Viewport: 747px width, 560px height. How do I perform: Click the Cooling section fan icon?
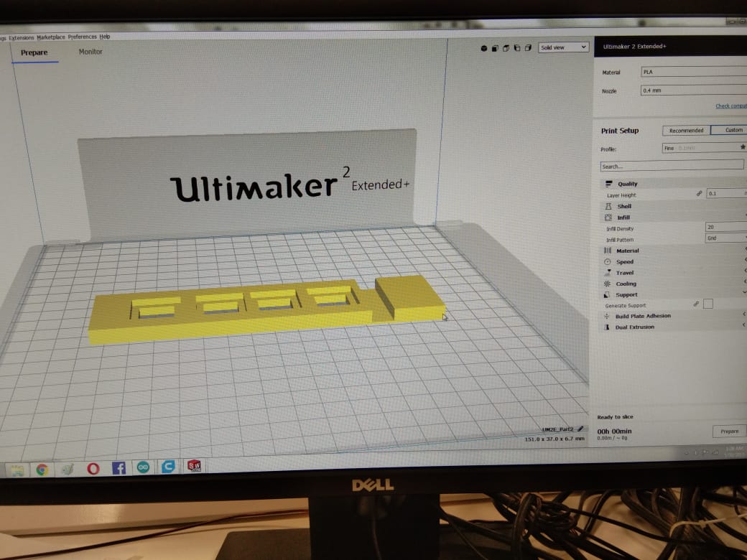607,284
